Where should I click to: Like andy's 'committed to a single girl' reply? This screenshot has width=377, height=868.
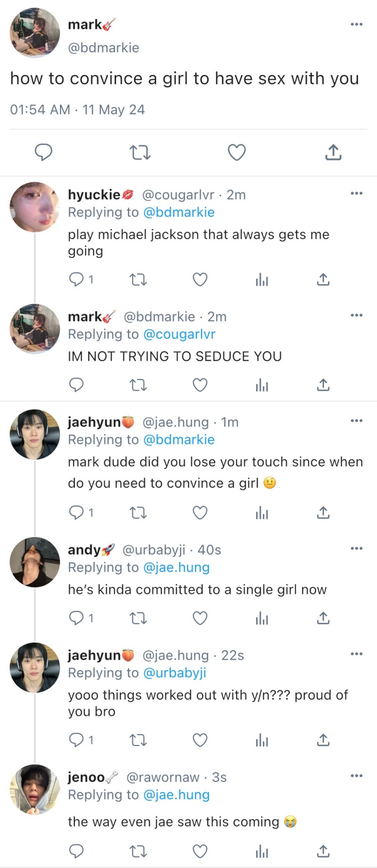(x=200, y=618)
